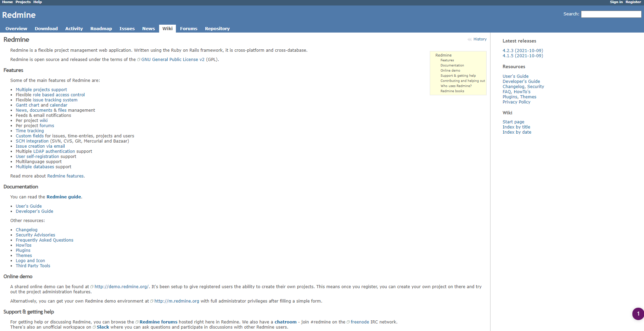The image size is (644, 331).
Task: Select the News tab
Action: point(149,28)
